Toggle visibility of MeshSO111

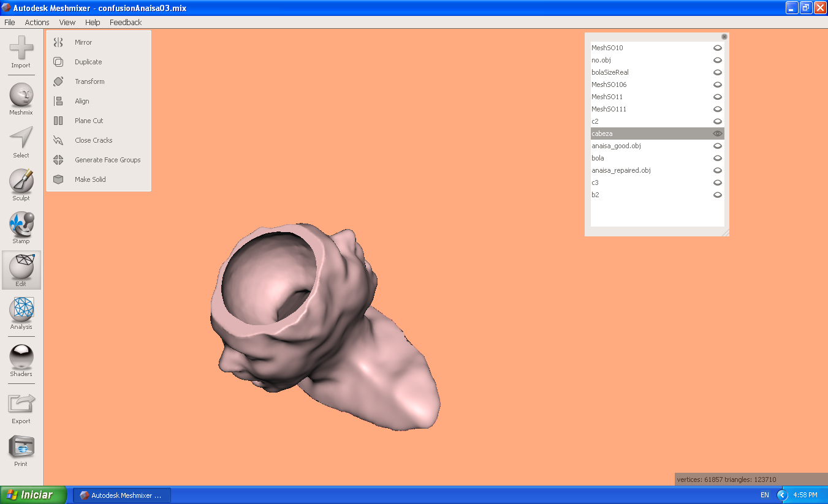coord(718,109)
